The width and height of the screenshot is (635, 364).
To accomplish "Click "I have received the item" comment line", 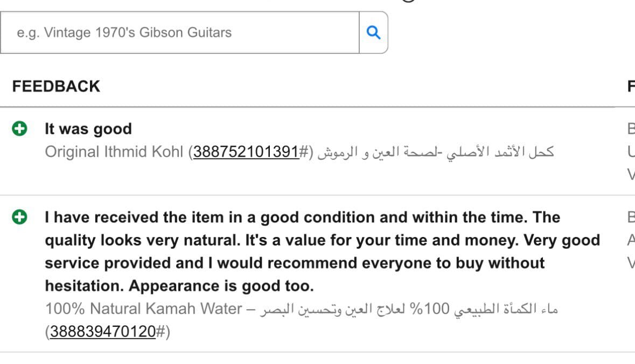I will click(302, 218).
